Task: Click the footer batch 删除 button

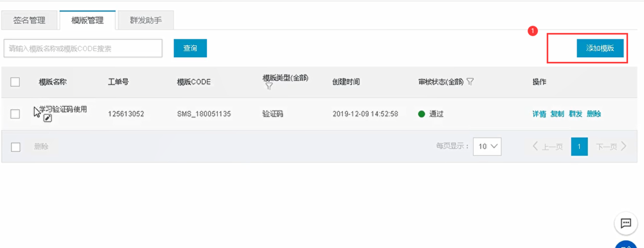Action: coord(42,147)
